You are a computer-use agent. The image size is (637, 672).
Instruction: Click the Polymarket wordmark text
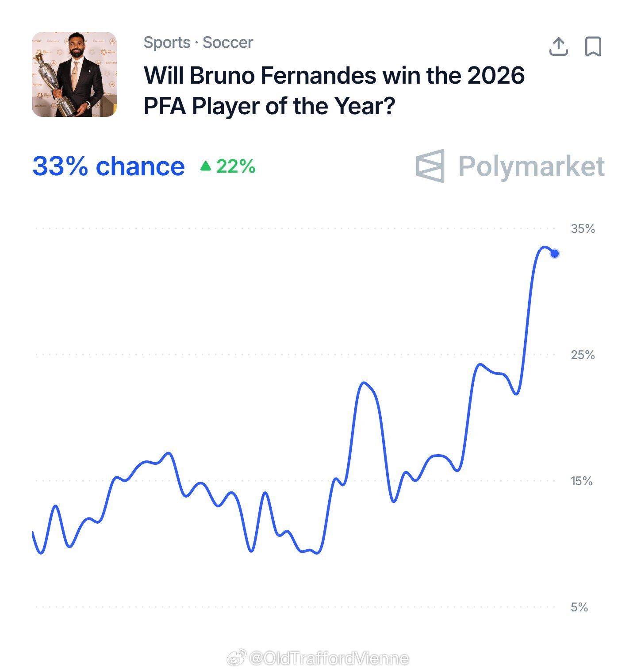(x=531, y=166)
